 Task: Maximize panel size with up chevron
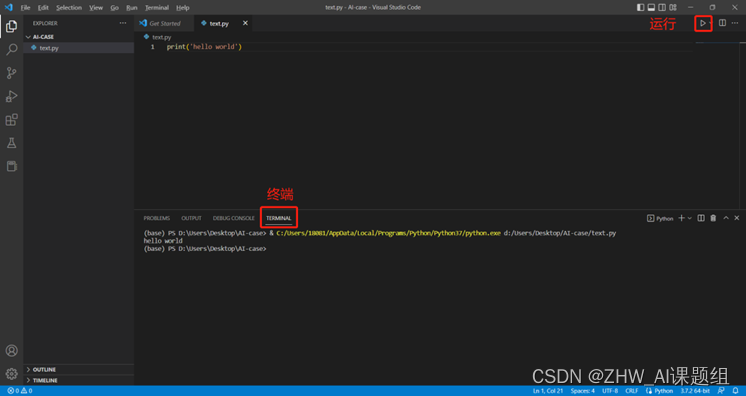(726, 218)
